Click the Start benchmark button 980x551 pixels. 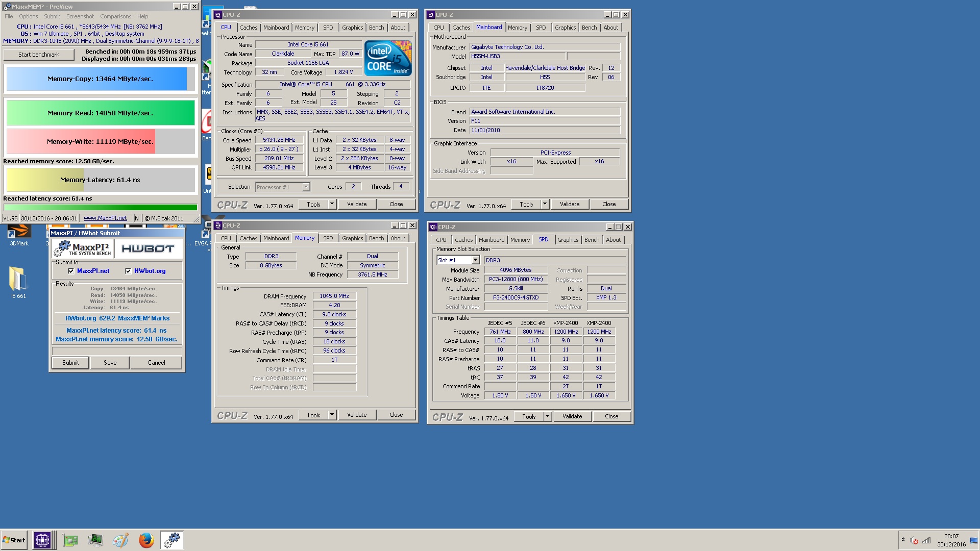[x=39, y=55]
